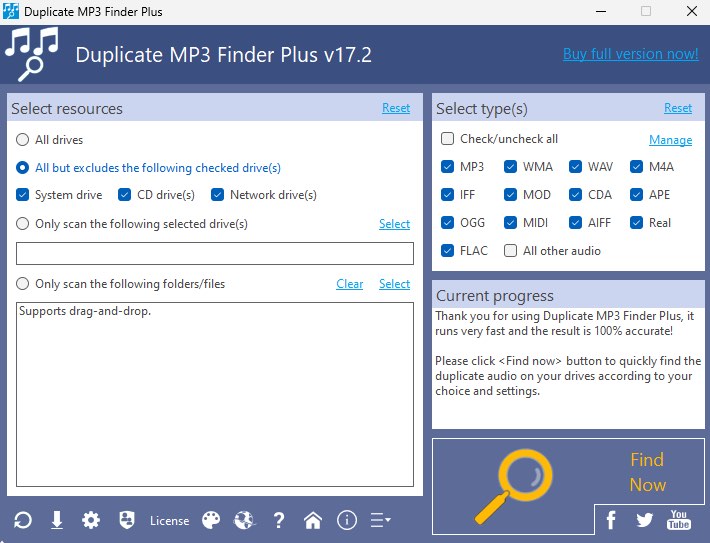Uncheck the CD drive(s) checkbox
Viewport: 710px width, 543px height.
[x=124, y=195]
